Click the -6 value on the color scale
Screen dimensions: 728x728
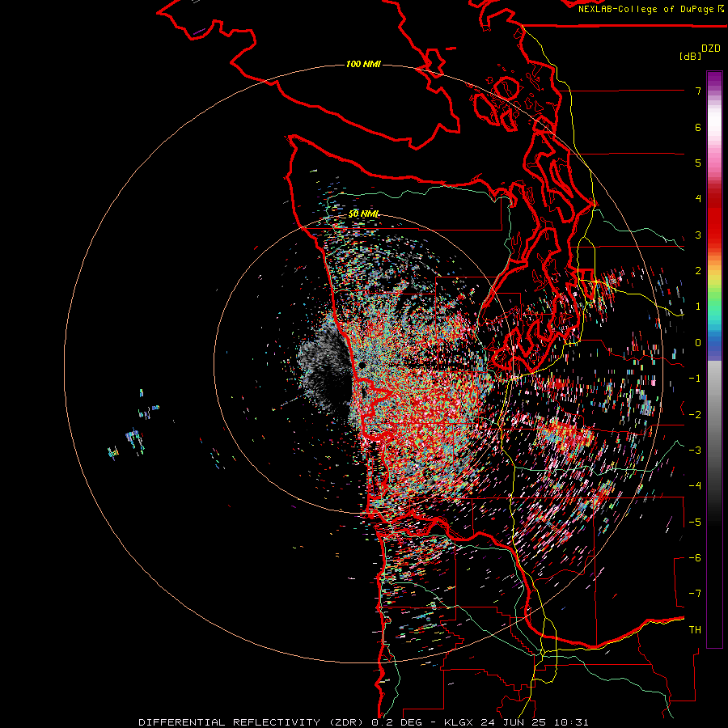pos(695,558)
